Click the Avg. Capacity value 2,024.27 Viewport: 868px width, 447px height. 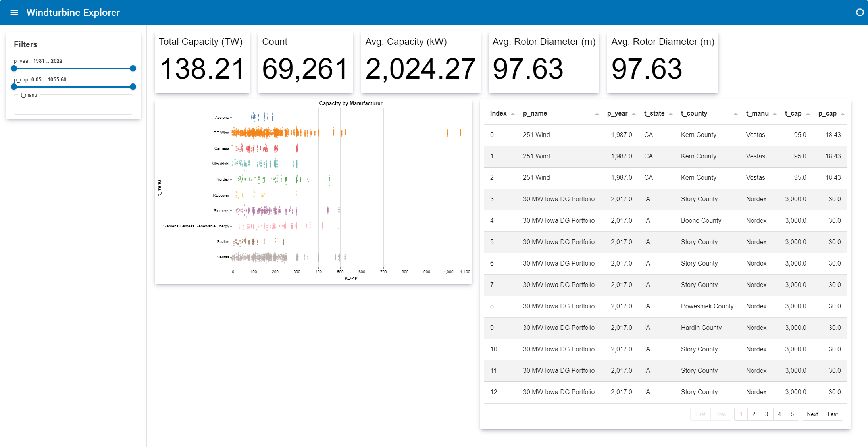pos(420,69)
